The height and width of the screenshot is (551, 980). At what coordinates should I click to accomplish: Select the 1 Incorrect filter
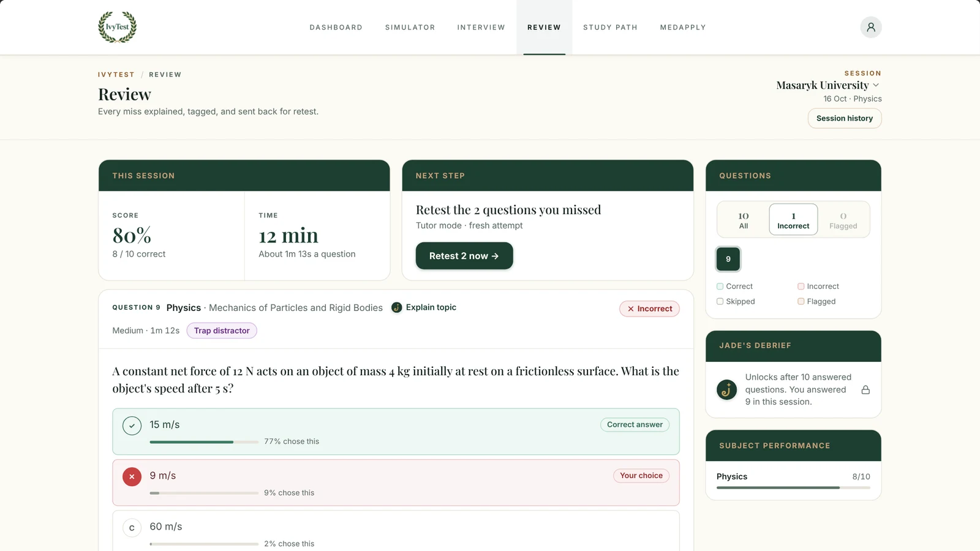coord(793,220)
